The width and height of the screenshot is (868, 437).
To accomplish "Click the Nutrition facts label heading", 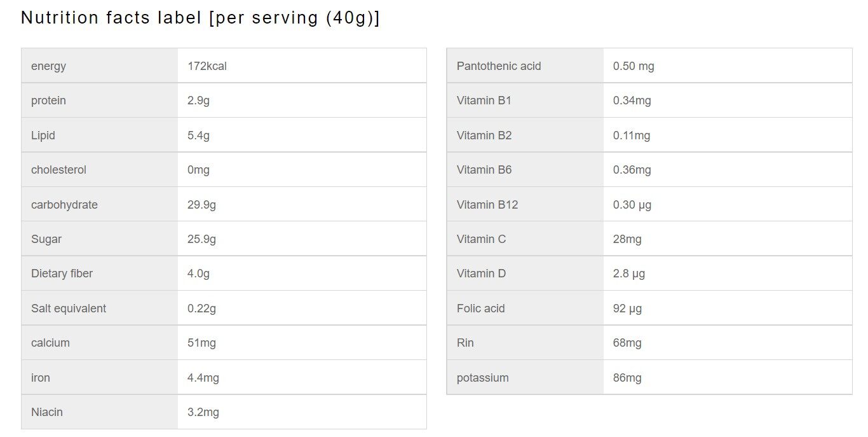I will (x=200, y=18).
